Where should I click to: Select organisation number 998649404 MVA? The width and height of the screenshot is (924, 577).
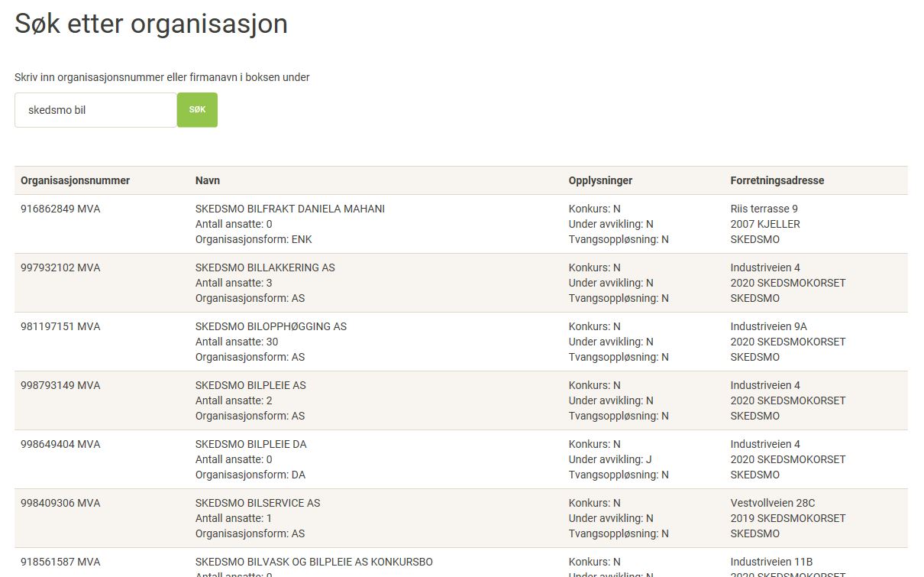coord(60,444)
